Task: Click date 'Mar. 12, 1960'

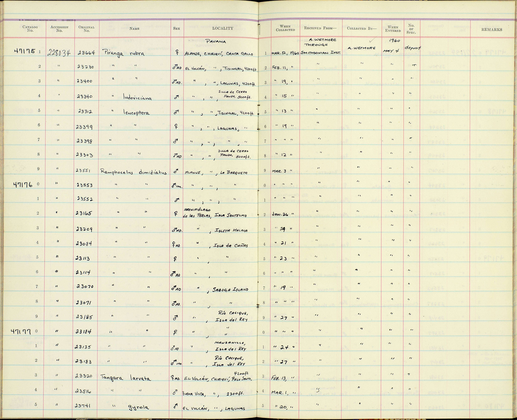Action: click(285, 53)
